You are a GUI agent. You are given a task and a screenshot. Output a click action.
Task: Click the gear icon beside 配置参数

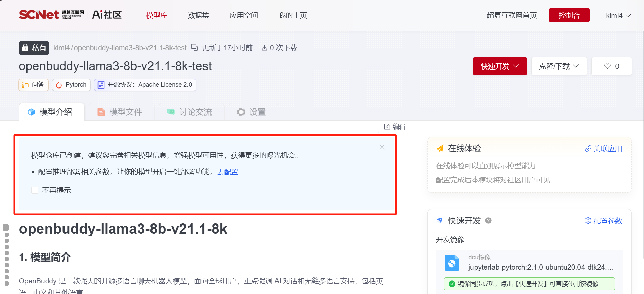click(x=588, y=221)
